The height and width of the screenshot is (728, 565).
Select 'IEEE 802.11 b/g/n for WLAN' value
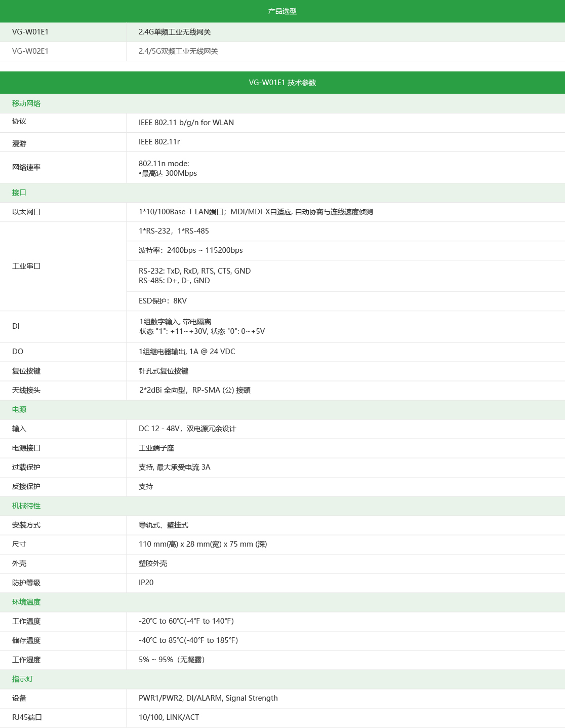coord(186,123)
